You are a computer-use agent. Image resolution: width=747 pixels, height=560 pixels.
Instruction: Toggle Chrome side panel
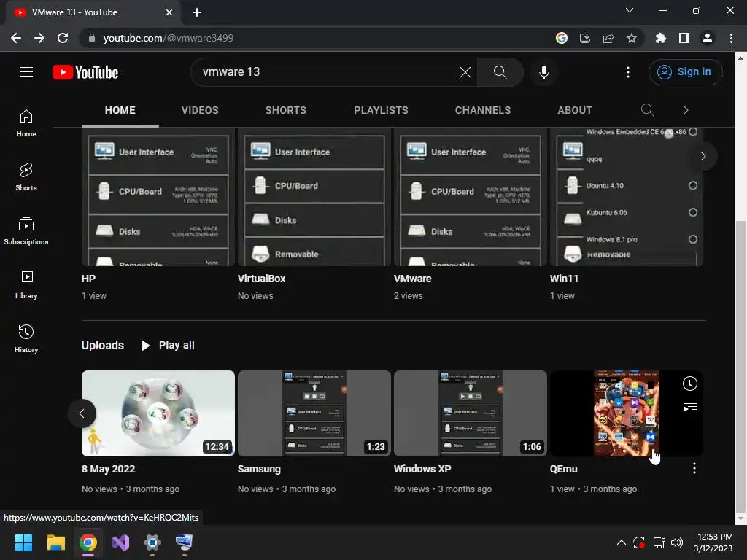pos(684,38)
